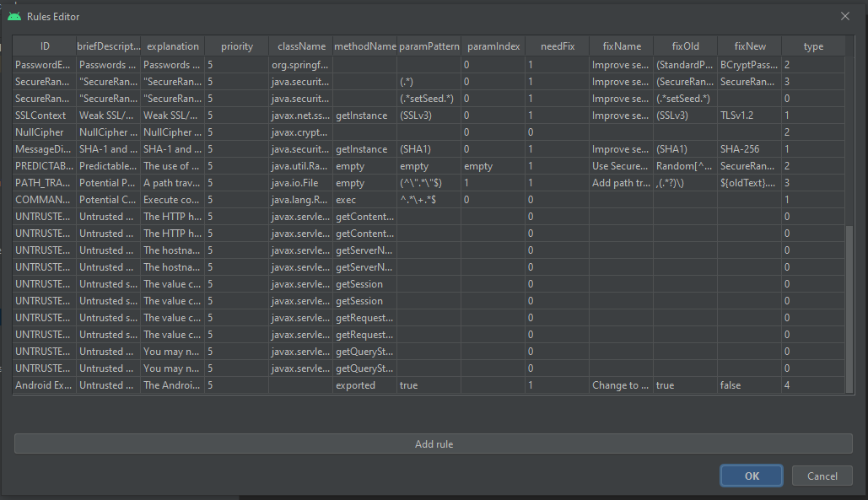The image size is (868, 500).
Task: Click the 'false' fixNew cell
Action: coord(750,385)
